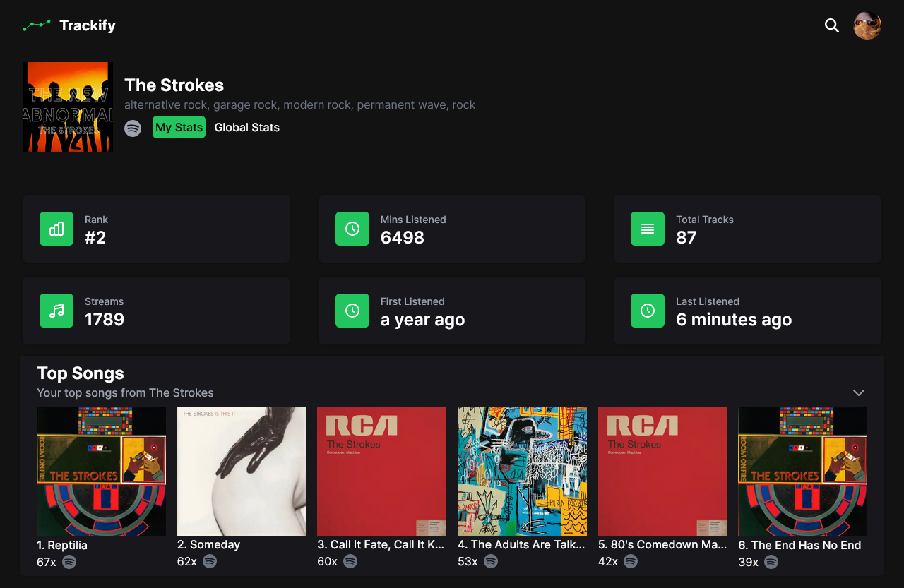Switch to the Global Stats tab
The image size is (904, 588).
click(x=246, y=127)
